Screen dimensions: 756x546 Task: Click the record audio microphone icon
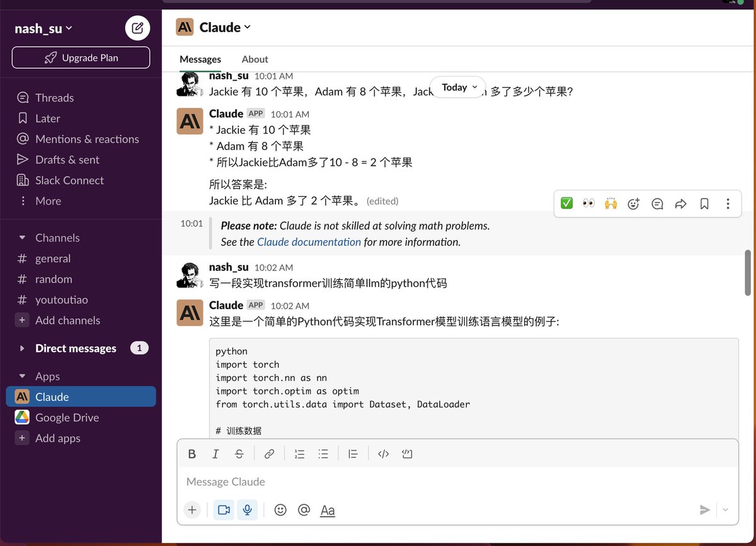click(x=247, y=510)
